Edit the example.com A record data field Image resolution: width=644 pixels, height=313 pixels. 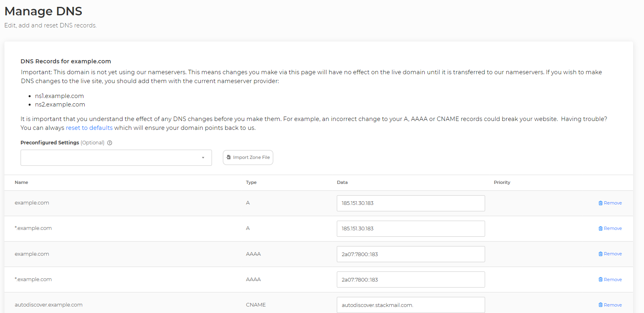click(x=411, y=203)
